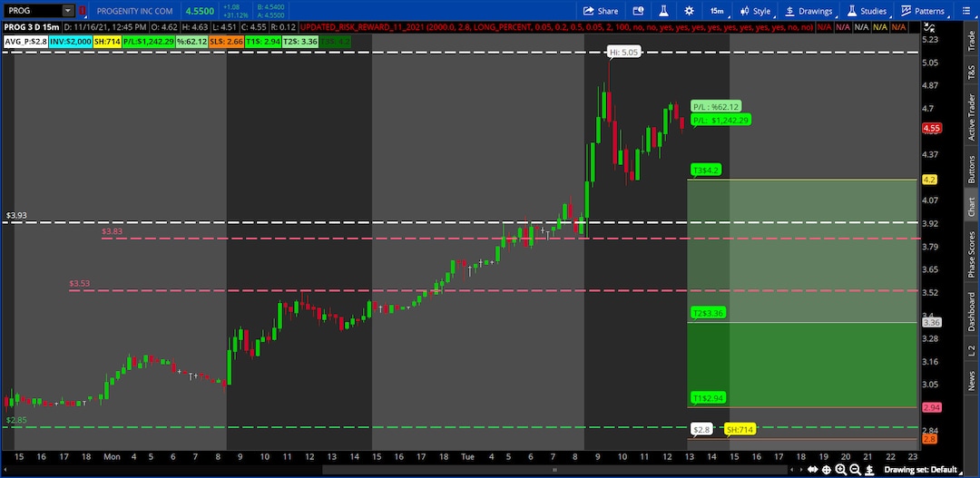The width and height of the screenshot is (980, 478).
Task: Click the drawing tools dollar icon at bottom
Action: 870,469
